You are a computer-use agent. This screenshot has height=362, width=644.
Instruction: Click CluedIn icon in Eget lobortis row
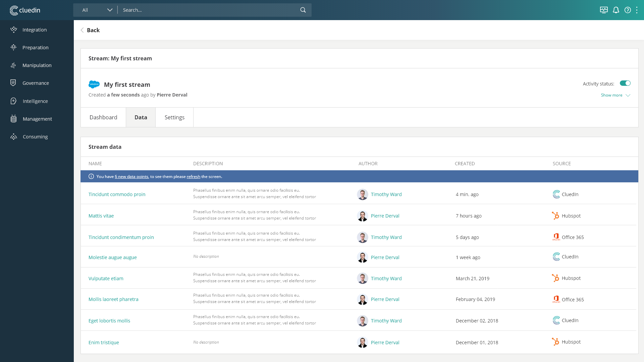tap(556, 320)
